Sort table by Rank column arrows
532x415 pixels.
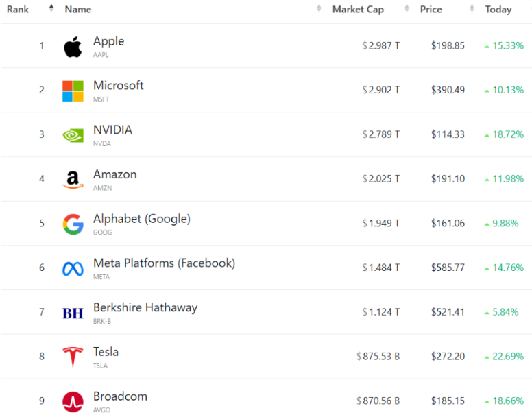pos(51,8)
